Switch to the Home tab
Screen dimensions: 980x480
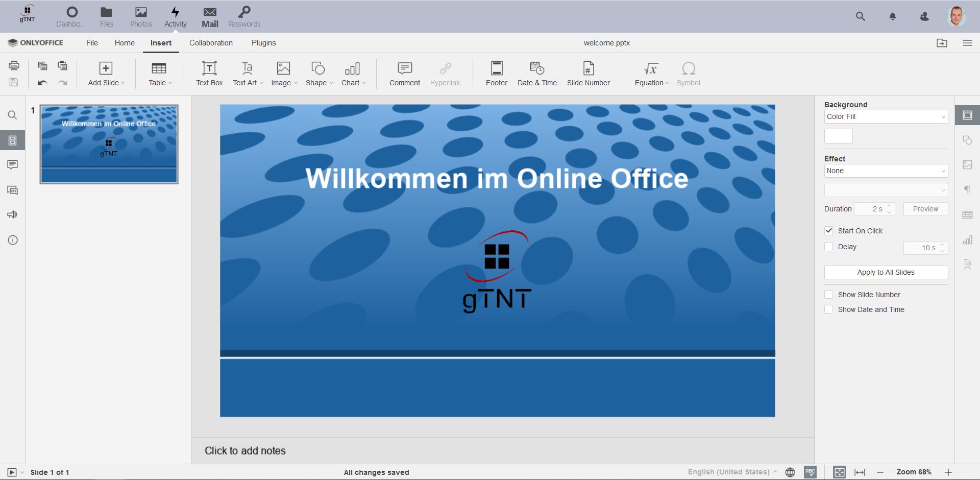125,43
